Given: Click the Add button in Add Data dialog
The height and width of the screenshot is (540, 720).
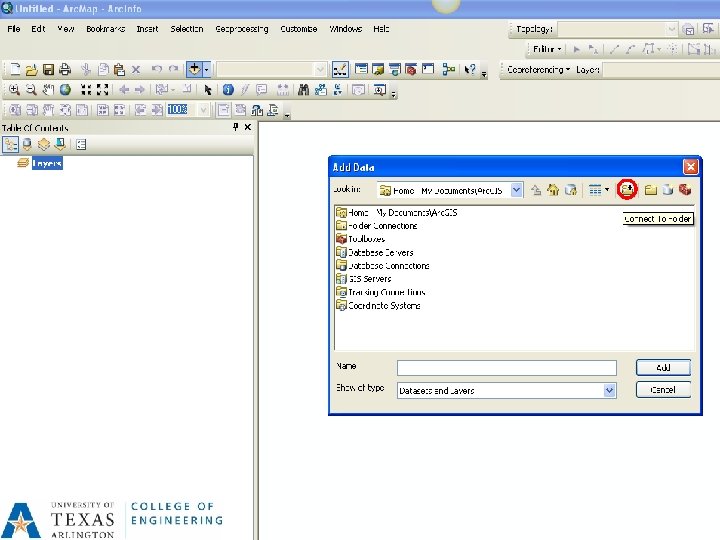Looking at the screenshot, I should click(x=663, y=367).
